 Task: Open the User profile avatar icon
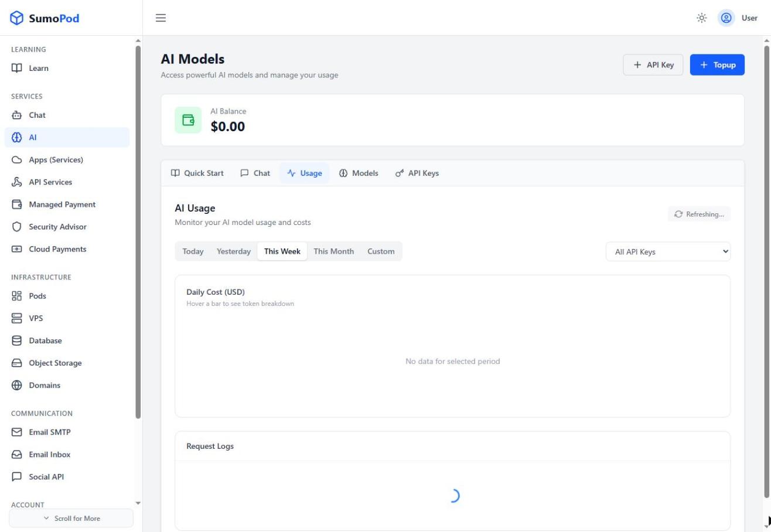(726, 18)
